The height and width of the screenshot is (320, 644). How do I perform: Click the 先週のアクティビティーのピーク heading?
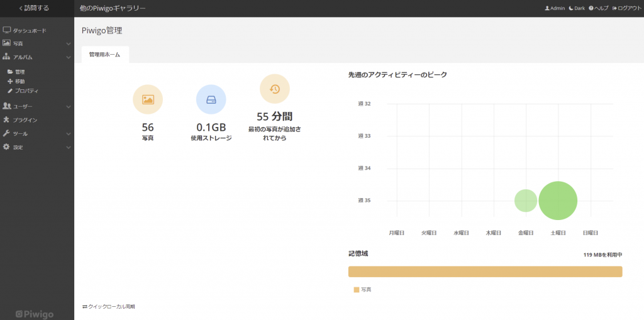(397, 75)
